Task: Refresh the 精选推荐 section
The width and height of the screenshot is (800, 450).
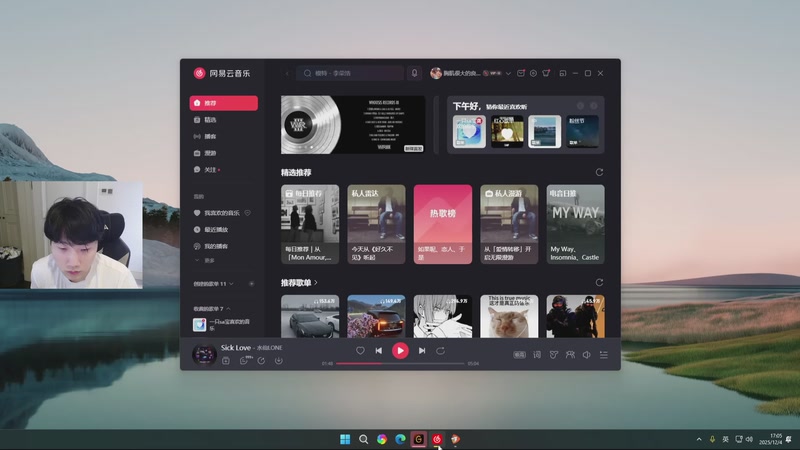Action: pyautogui.click(x=599, y=172)
